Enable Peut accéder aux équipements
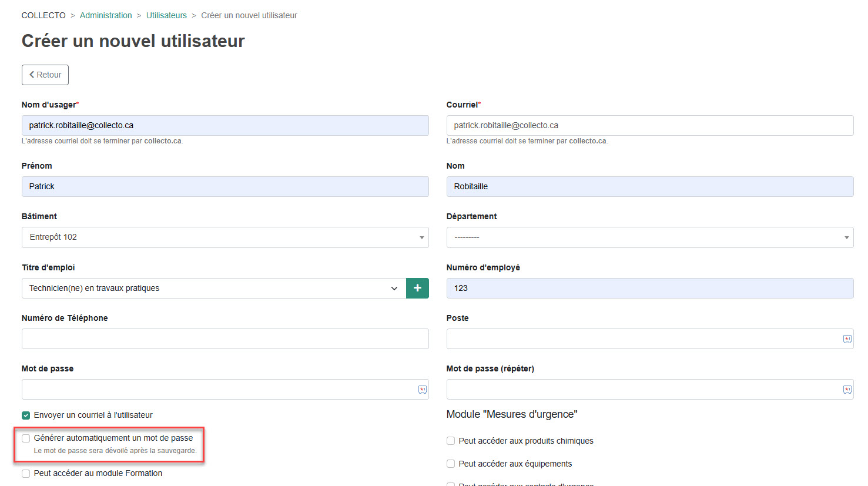 (451, 464)
